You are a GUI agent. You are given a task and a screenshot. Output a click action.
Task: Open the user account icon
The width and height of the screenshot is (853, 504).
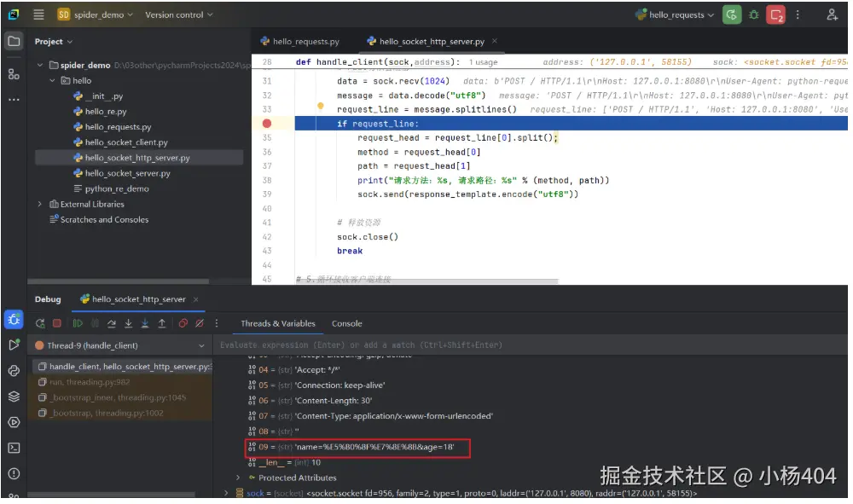[x=832, y=14]
